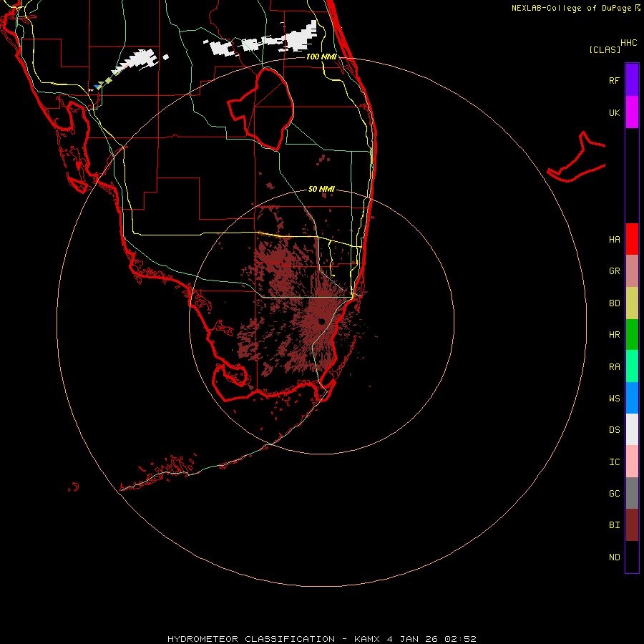Click the ND legend label
644x644 pixels.
[x=614, y=557]
